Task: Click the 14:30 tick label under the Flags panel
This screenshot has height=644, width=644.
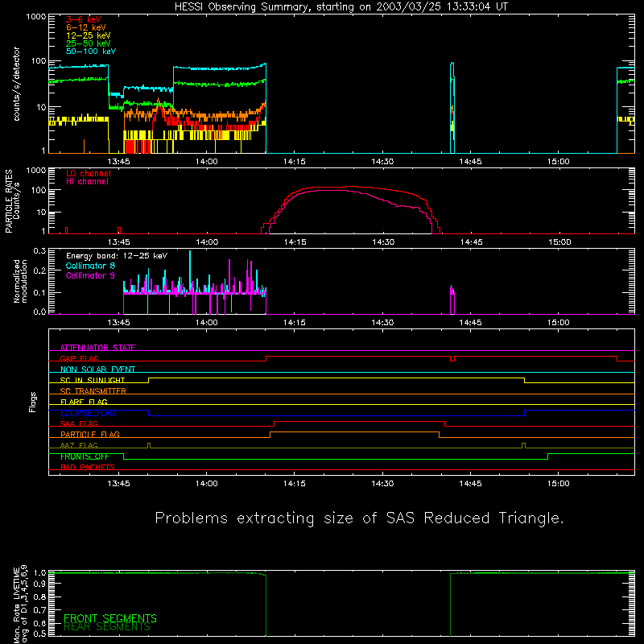Action: (382, 484)
